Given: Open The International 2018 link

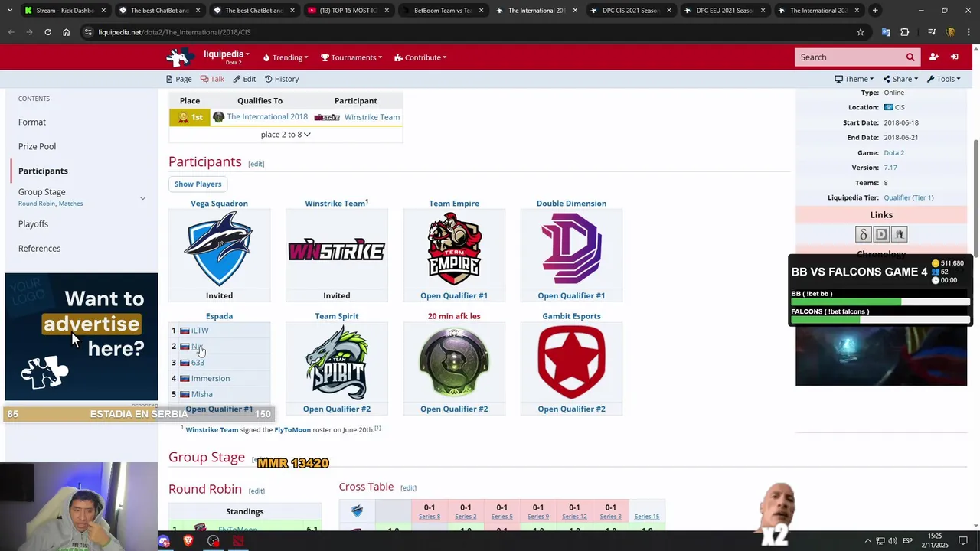Looking at the screenshot, I should [x=267, y=117].
